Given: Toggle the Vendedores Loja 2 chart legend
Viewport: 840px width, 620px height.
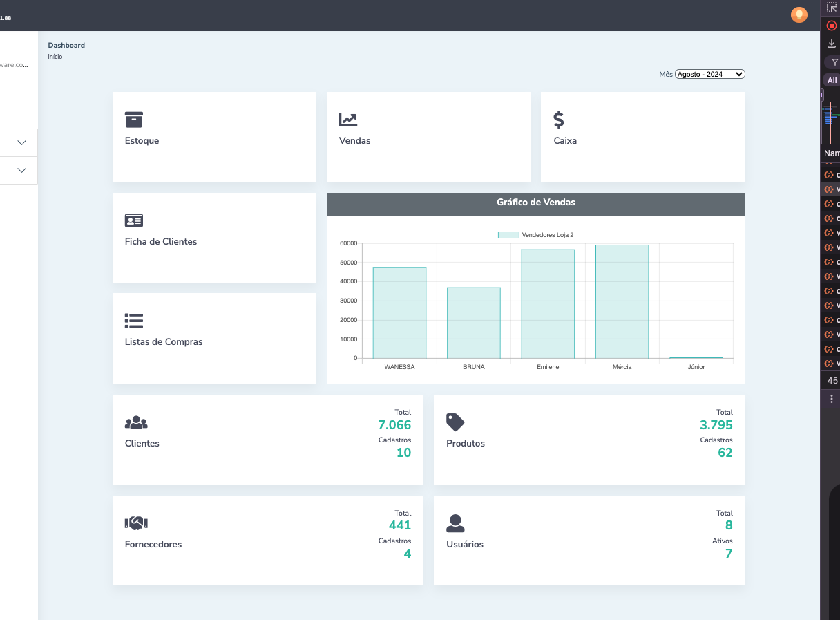Looking at the screenshot, I should (x=536, y=235).
